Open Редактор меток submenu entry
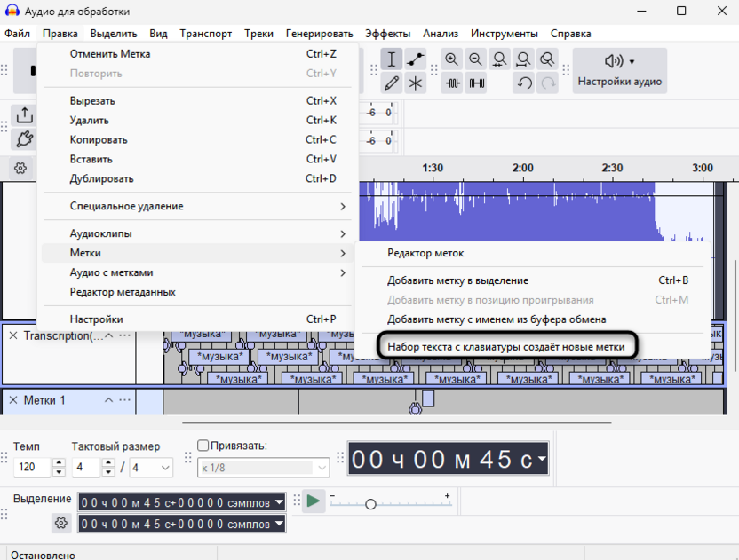Image resolution: width=739 pixels, height=560 pixels. pos(533,254)
